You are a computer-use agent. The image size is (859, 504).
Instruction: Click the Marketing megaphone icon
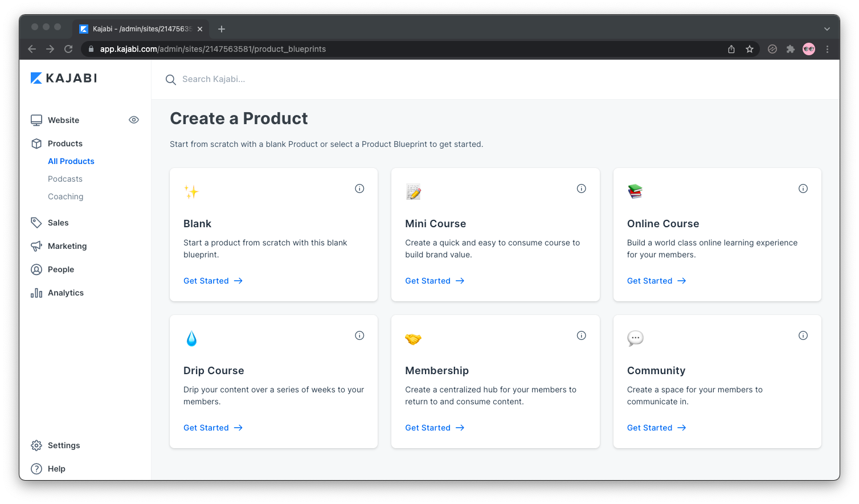[x=36, y=246]
